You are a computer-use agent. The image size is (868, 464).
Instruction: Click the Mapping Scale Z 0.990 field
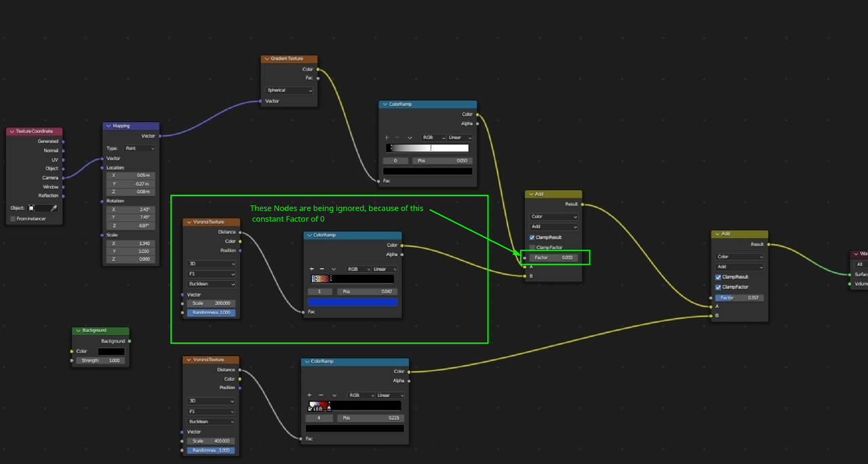132,259
